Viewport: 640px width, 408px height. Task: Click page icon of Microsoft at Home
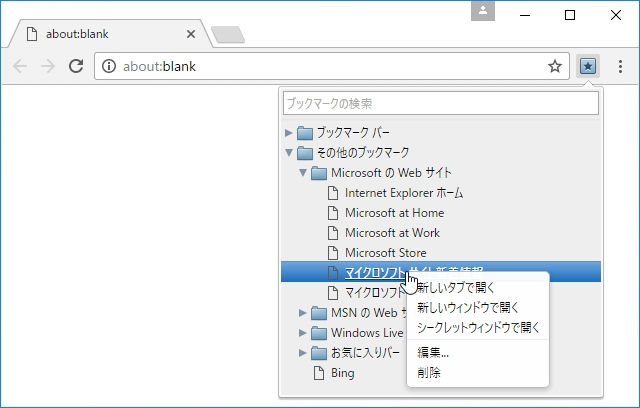click(333, 213)
